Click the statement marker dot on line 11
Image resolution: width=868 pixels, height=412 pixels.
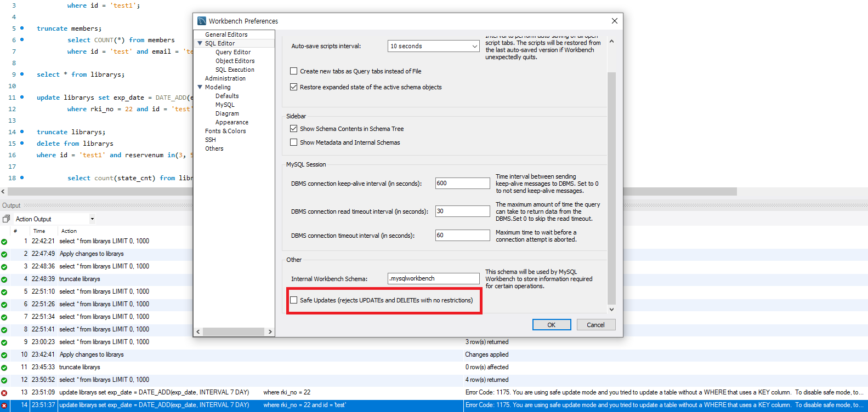pyautogui.click(x=22, y=97)
